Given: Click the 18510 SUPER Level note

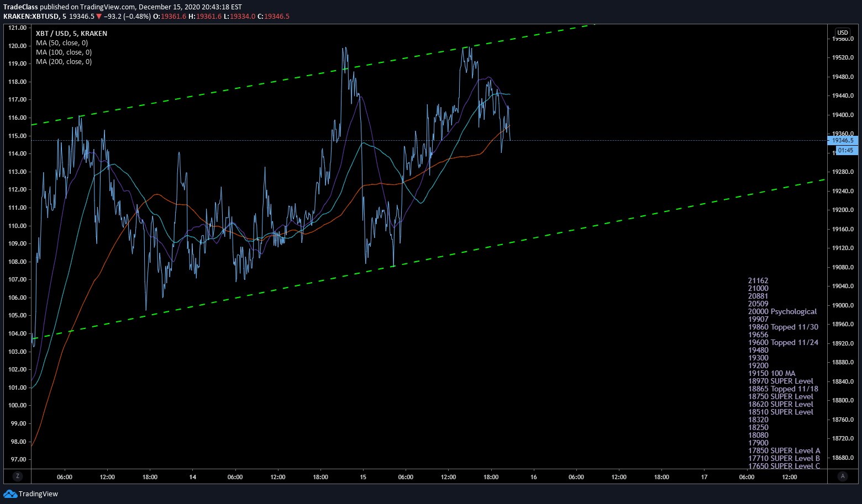Looking at the screenshot, I should 781,412.
